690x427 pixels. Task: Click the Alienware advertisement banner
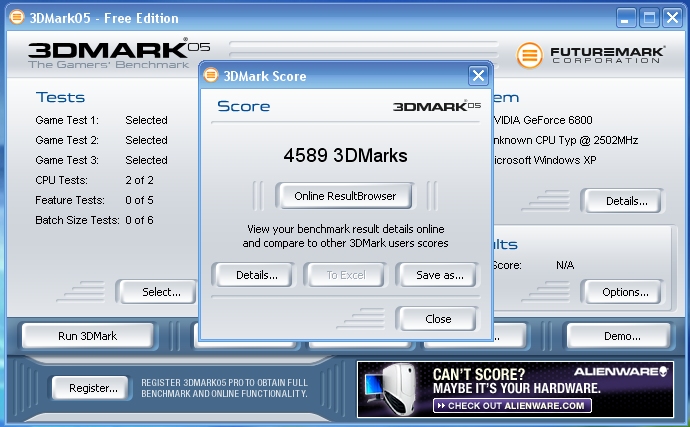pos(515,389)
